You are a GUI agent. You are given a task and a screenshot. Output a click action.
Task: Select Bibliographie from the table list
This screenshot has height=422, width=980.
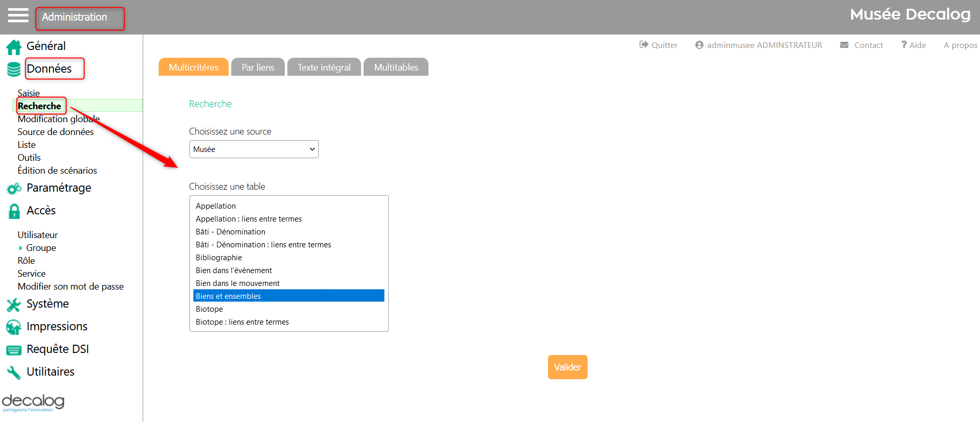[x=219, y=258]
